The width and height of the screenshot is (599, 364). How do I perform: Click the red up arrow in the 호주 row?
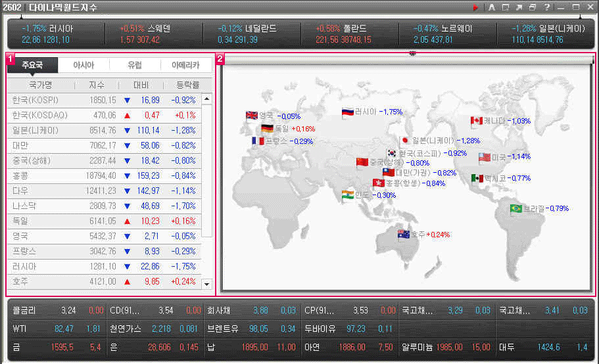(x=127, y=282)
